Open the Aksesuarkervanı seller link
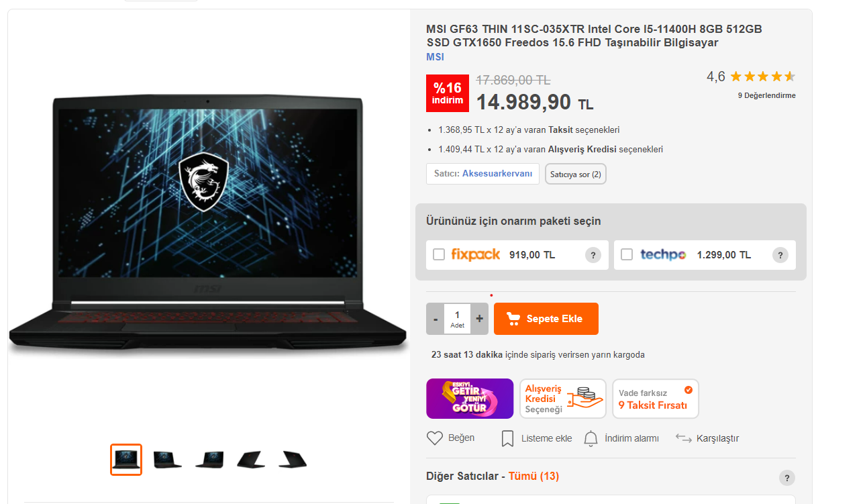867x504 pixels. coord(497,173)
